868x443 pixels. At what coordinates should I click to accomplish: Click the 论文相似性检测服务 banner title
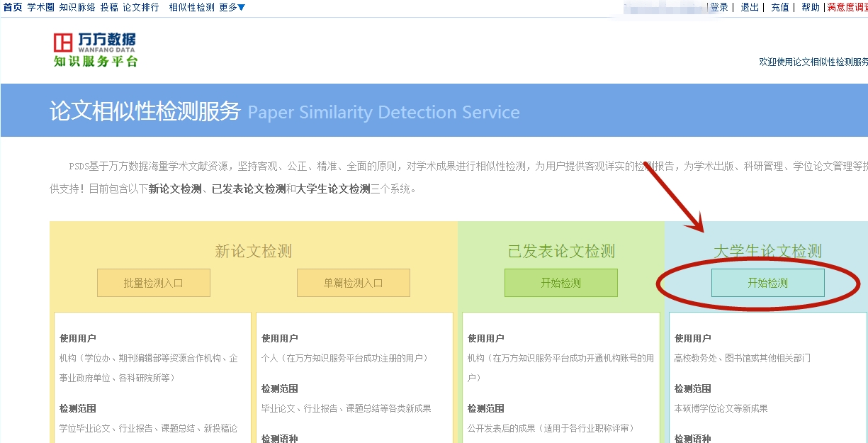coord(145,111)
